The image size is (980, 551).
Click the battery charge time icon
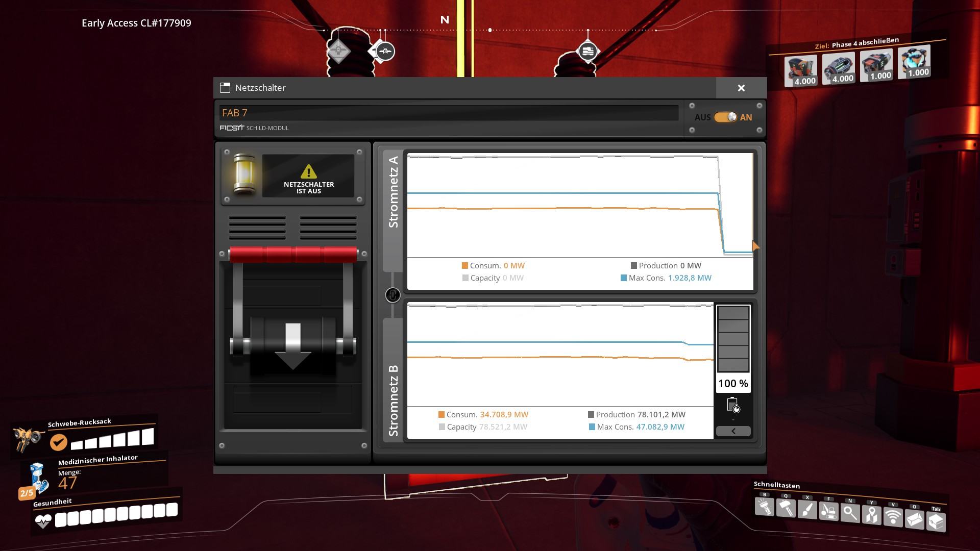pos(733,405)
